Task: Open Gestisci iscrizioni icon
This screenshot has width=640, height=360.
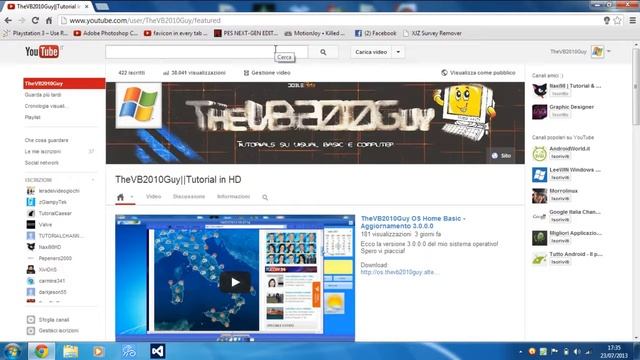Action: tap(31, 331)
